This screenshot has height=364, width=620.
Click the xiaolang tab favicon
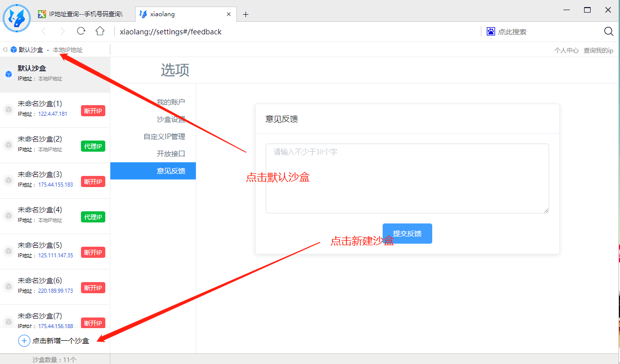coord(143,14)
